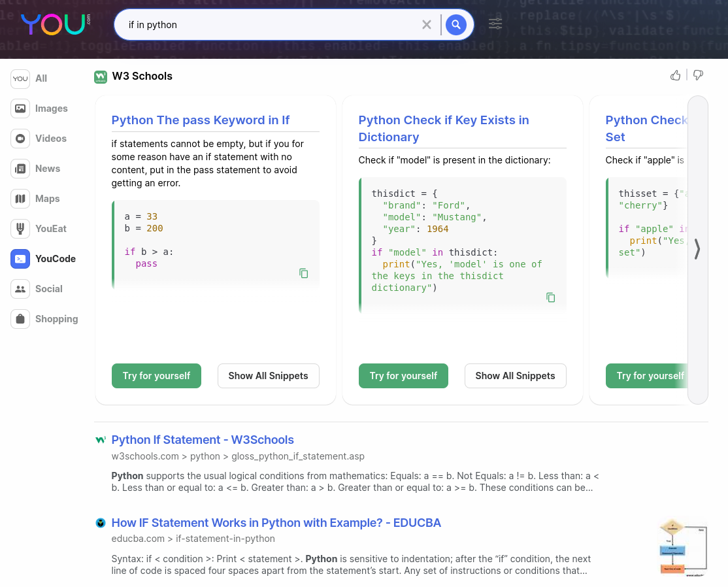728x587 pixels.
Task: Open the Images search category
Action: coord(39,109)
